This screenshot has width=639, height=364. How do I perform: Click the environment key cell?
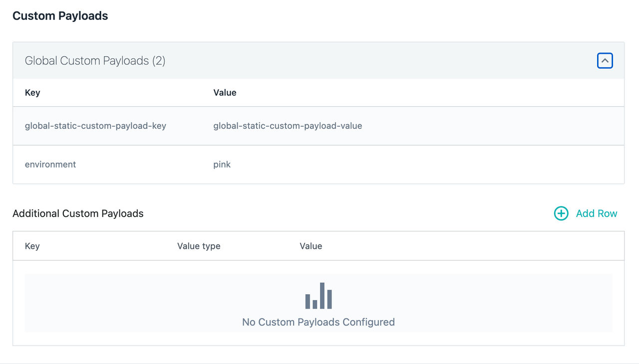coord(50,165)
